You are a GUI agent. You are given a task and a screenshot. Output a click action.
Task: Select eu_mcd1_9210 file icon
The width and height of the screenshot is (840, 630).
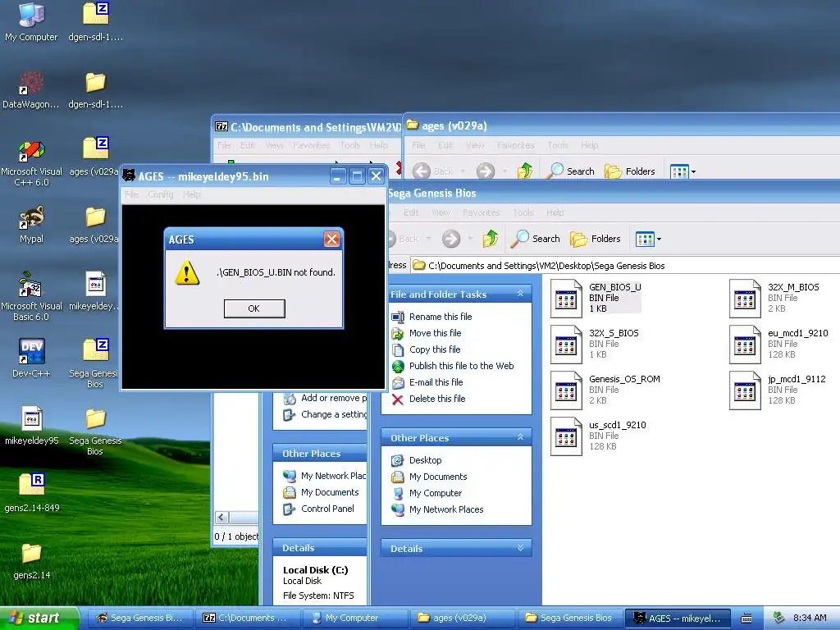[745, 345]
